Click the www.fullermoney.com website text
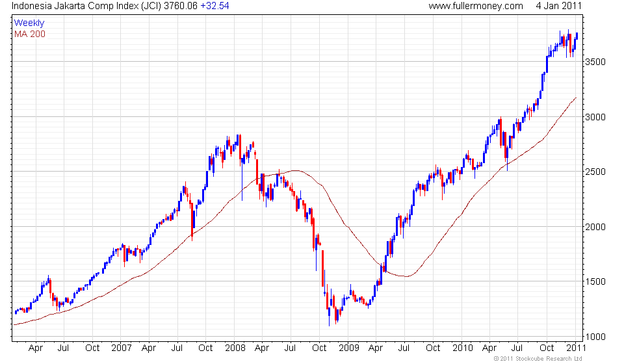This screenshot has height=364, width=637. 476,6
